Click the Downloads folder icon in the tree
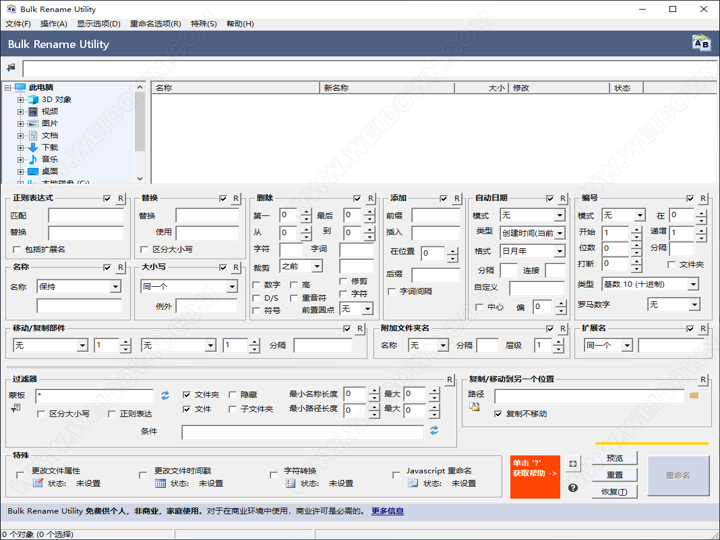Screen dimensions: 720x540 32,147
